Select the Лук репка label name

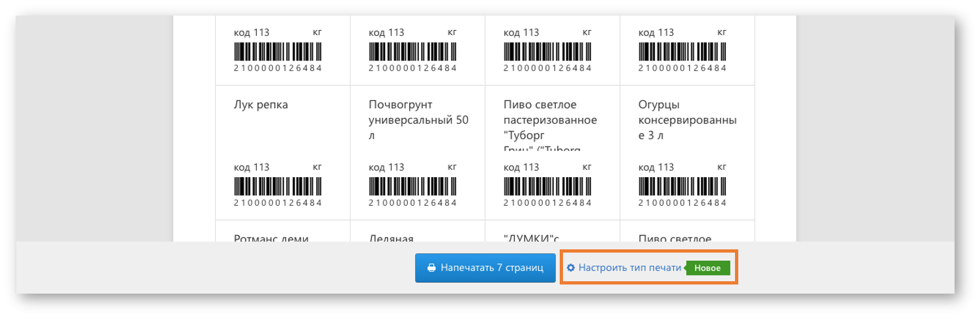coord(261,105)
